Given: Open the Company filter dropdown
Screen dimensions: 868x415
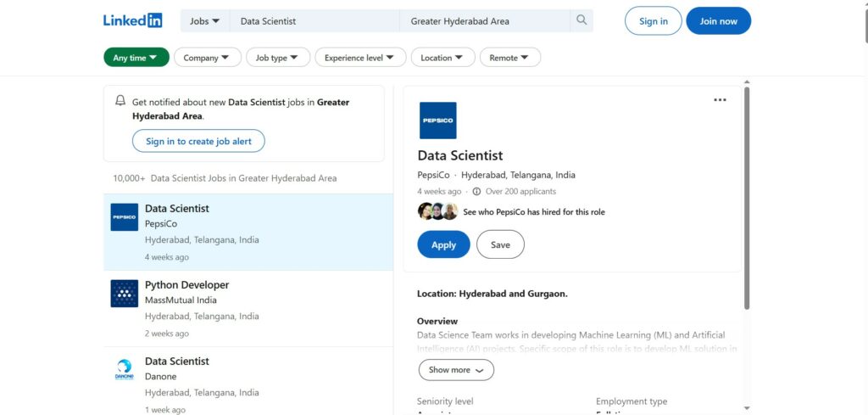Looking at the screenshot, I should (x=207, y=58).
